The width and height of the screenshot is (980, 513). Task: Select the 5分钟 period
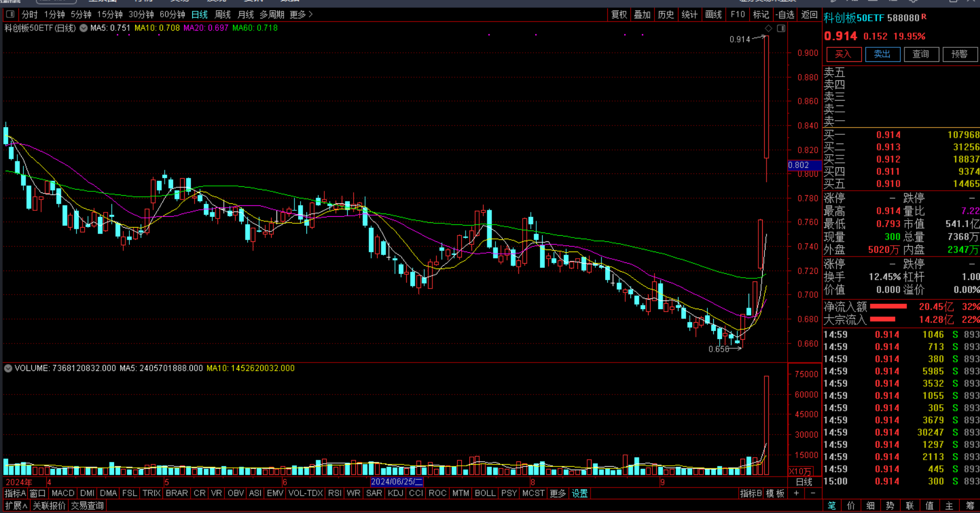pyautogui.click(x=81, y=15)
